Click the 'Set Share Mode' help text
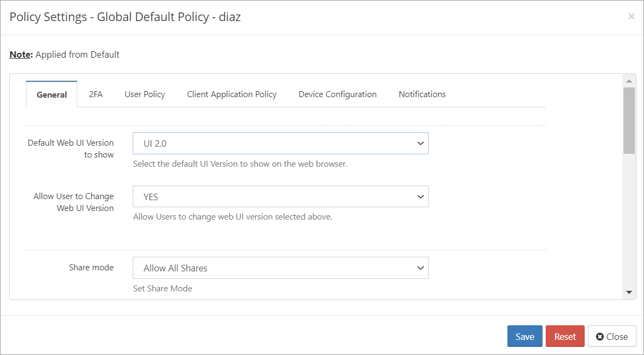644x355 pixels. [x=162, y=288]
